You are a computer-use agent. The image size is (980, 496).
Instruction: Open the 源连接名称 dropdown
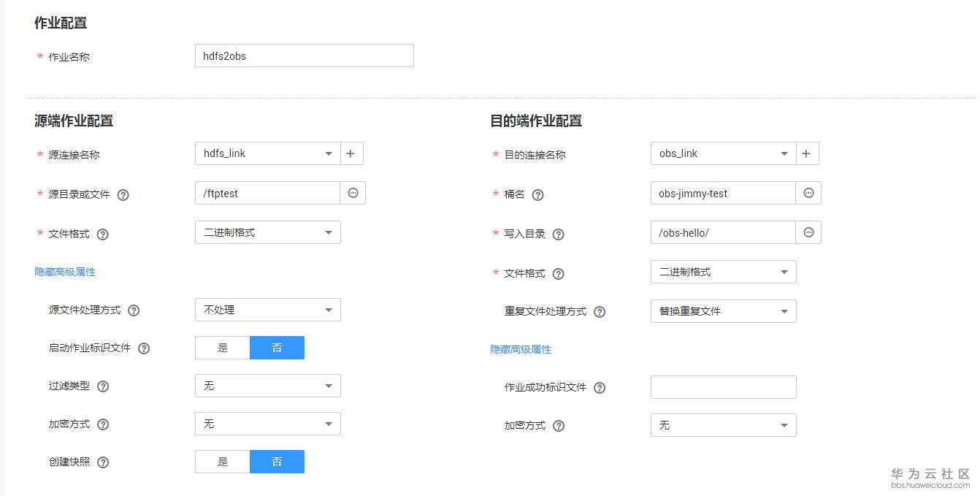click(x=267, y=153)
